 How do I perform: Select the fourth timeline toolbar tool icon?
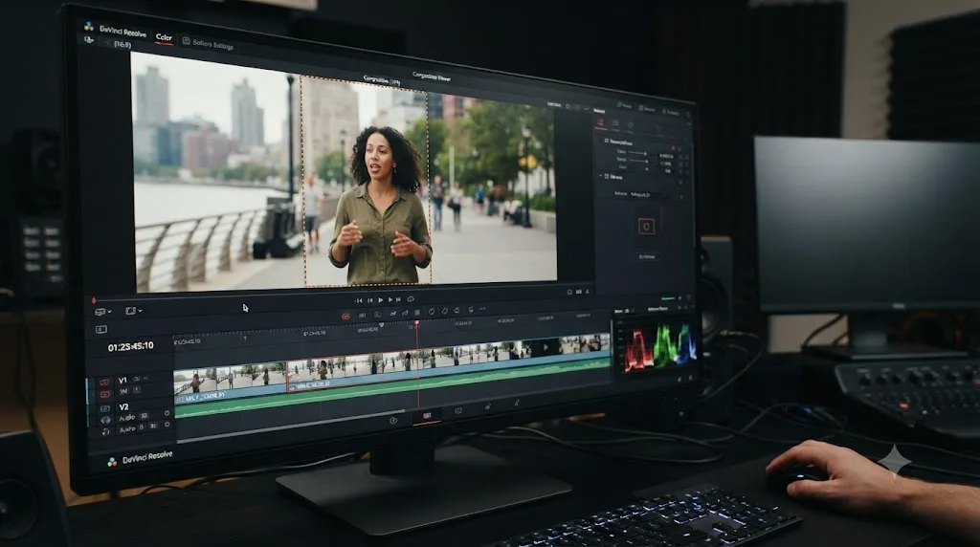393,314
